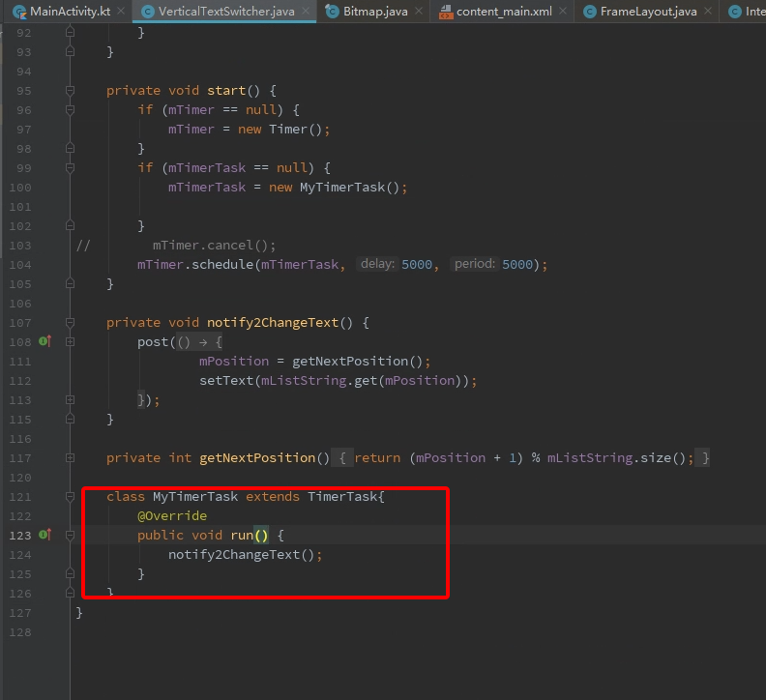This screenshot has height=700, width=766.
Task: Click the 5000 value after period
Action: pos(517,264)
